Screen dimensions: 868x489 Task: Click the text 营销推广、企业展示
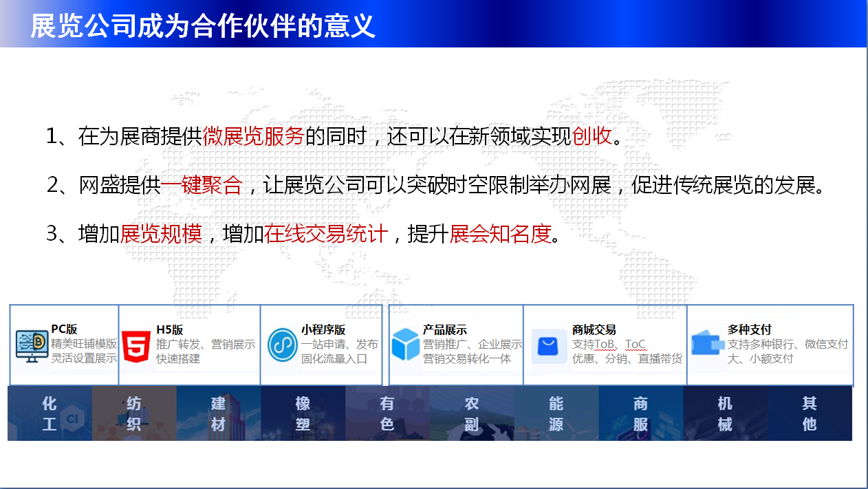(x=473, y=344)
